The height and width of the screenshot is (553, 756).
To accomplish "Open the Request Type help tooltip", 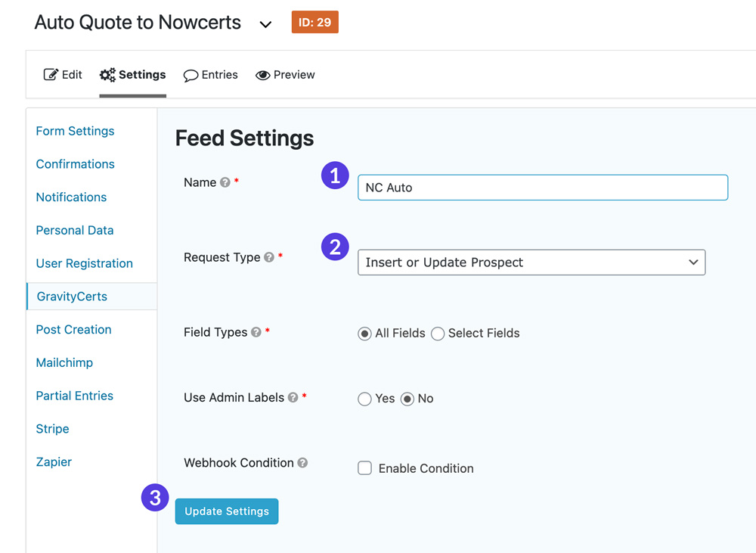I will pos(269,256).
